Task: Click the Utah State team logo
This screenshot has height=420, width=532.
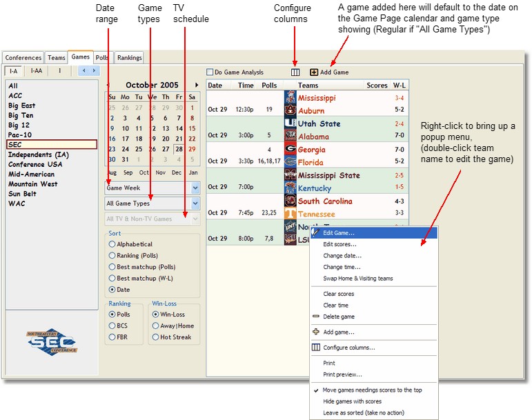Action: coord(290,123)
